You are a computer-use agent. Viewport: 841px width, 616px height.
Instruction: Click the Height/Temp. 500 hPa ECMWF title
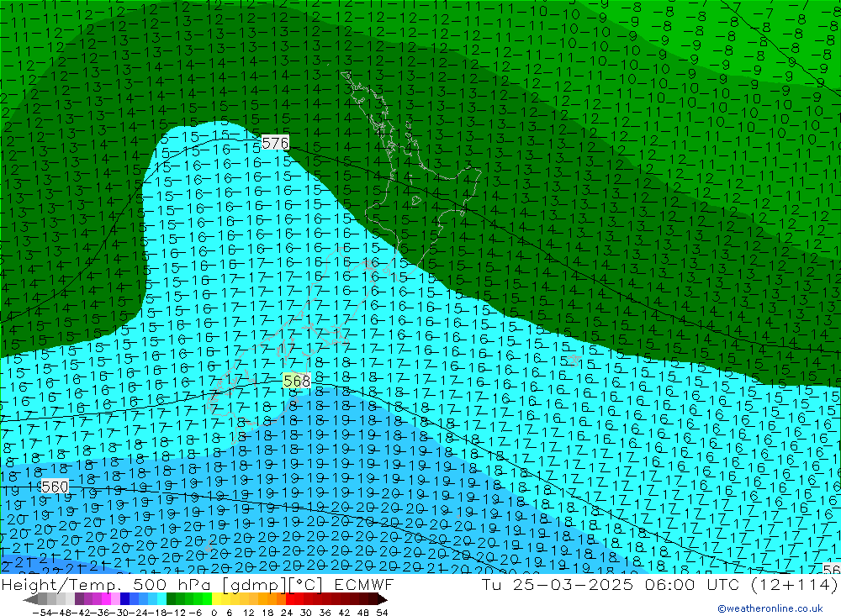point(198,584)
